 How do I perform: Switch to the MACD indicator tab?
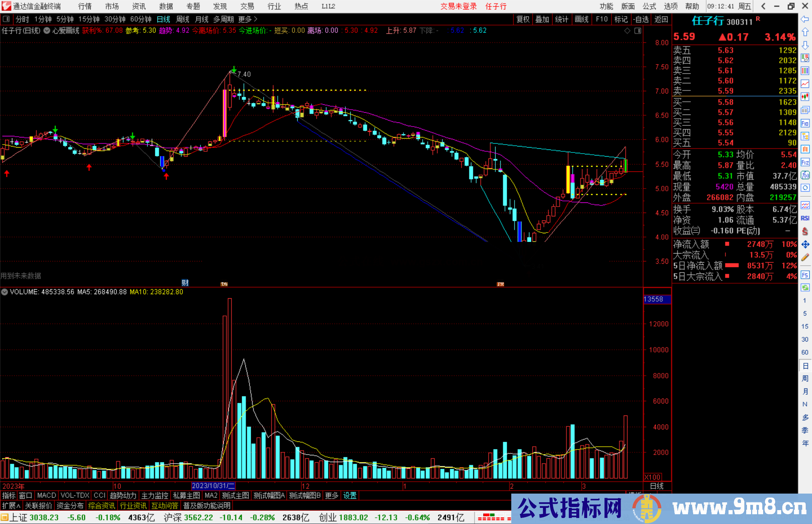pos(46,495)
